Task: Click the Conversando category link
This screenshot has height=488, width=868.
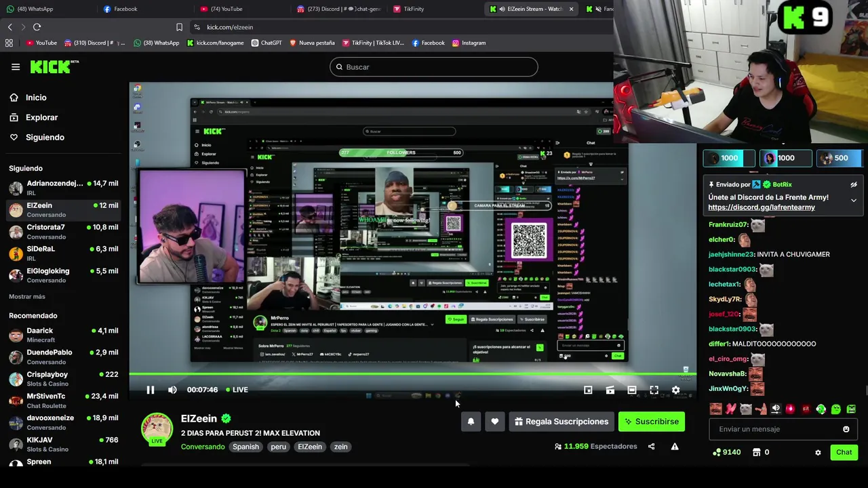Action: 203,447
